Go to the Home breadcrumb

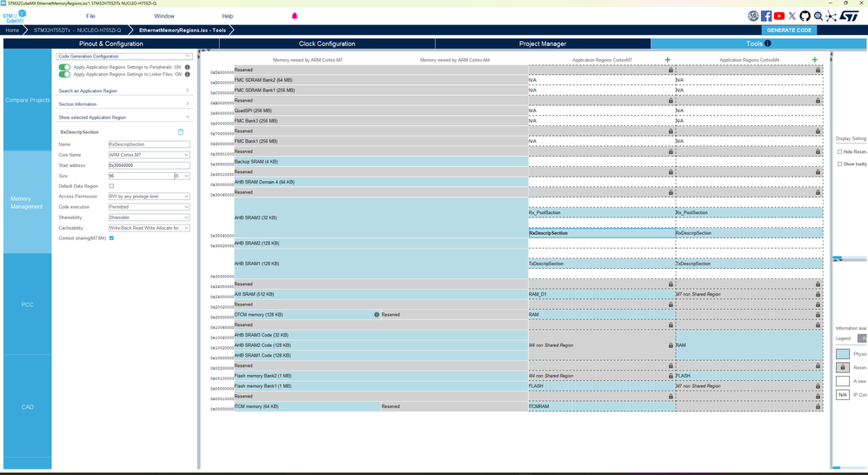pos(12,30)
